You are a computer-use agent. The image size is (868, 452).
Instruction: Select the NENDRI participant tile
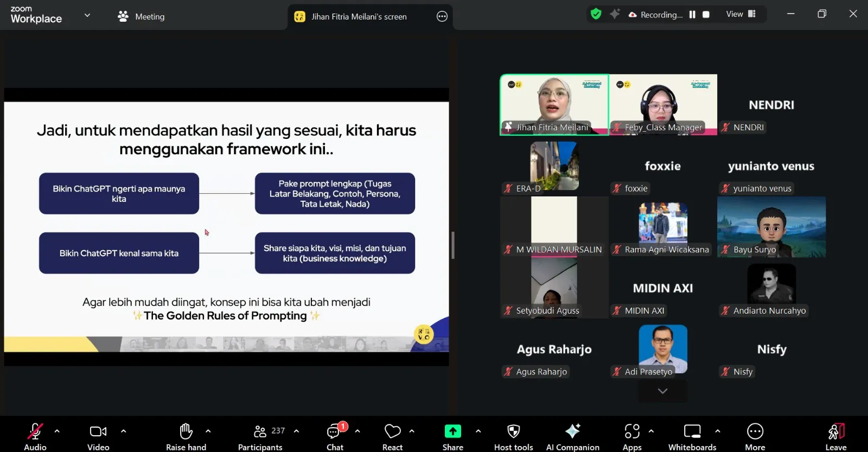click(x=771, y=105)
